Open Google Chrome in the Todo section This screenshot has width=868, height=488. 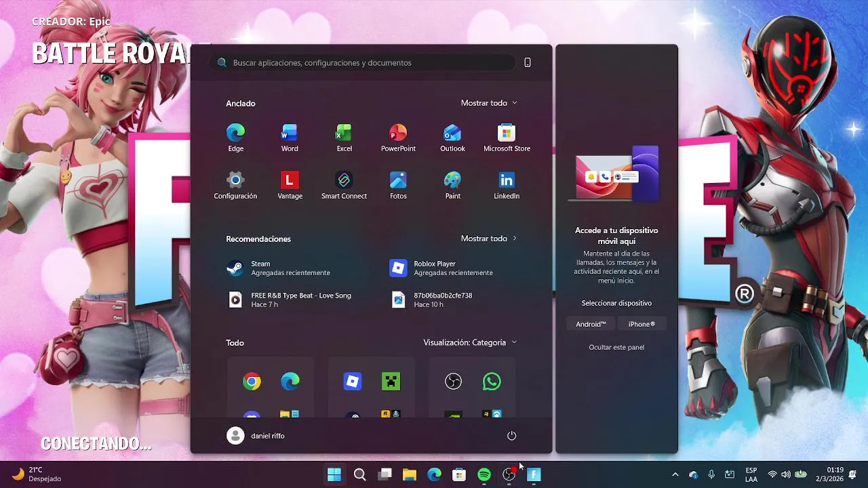[x=252, y=382]
